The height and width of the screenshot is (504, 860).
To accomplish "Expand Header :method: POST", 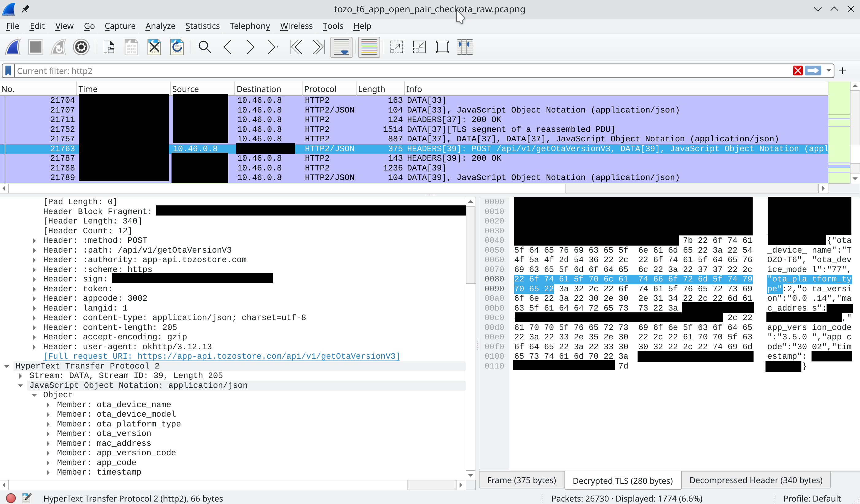I will (34, 240).
